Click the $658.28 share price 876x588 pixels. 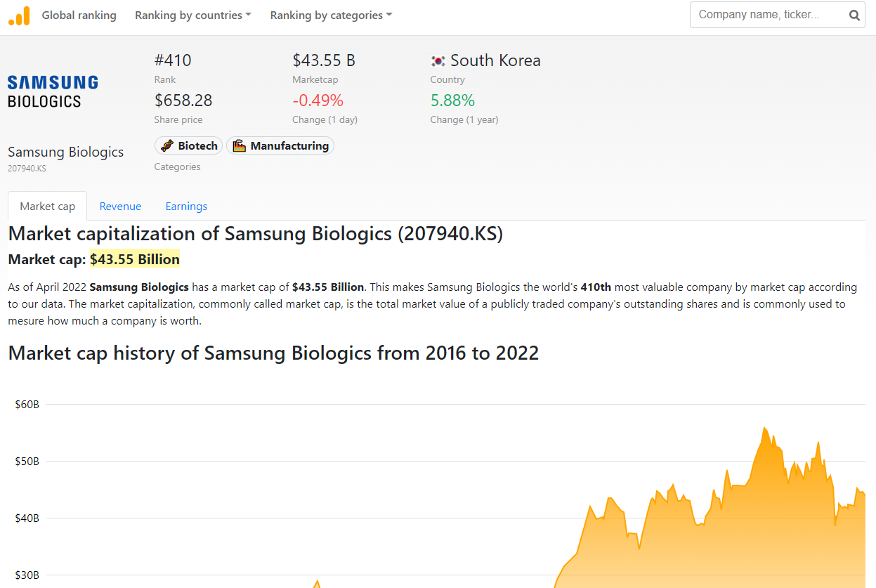point(183,100)
